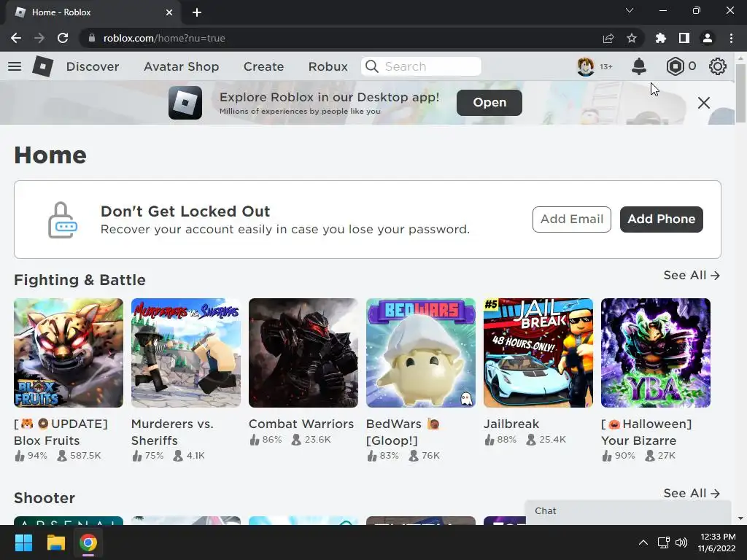Open the hamburger navigation menu
The image size is (747, 560).
[15, 66]
